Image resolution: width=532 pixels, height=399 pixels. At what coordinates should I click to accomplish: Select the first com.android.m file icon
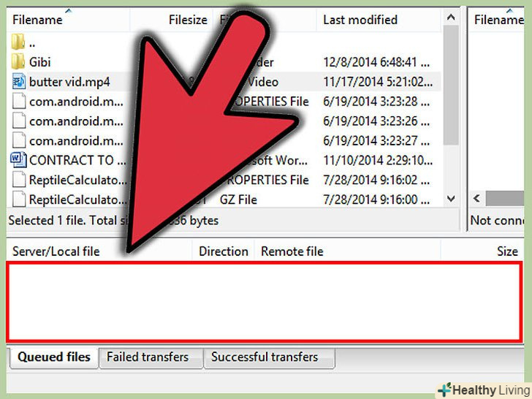19,102
